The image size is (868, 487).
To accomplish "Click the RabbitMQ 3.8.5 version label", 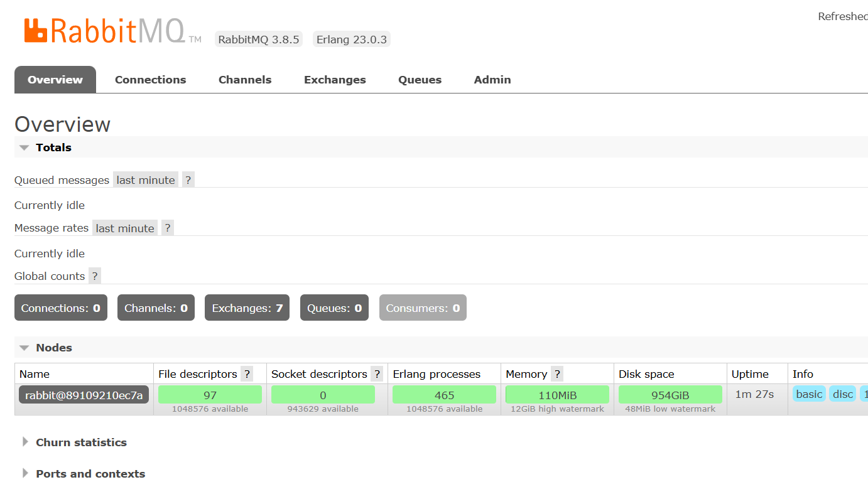I will pyautogui.click(x=259, y=40).
